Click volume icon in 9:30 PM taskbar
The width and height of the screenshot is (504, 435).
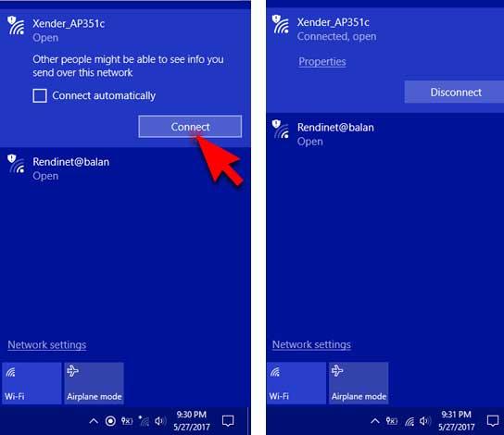(160, 421)
